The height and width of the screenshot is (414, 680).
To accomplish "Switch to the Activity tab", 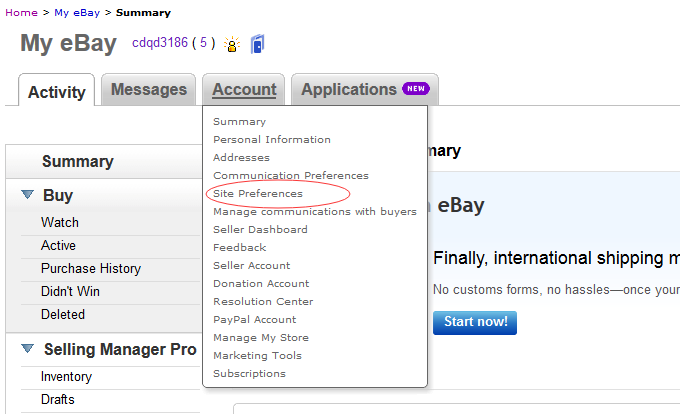I will [56, 92].
